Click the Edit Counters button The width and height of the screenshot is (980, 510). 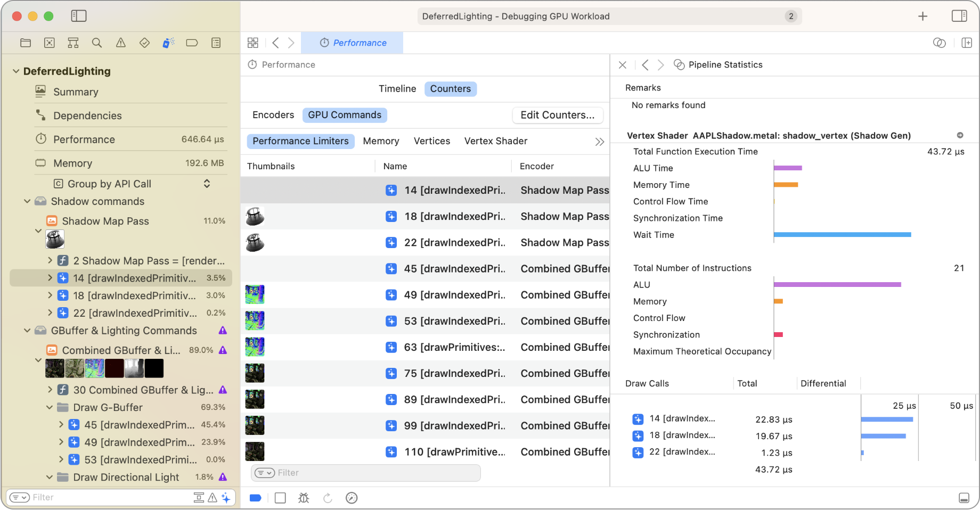pyautogui.click(x=558, y=115)
